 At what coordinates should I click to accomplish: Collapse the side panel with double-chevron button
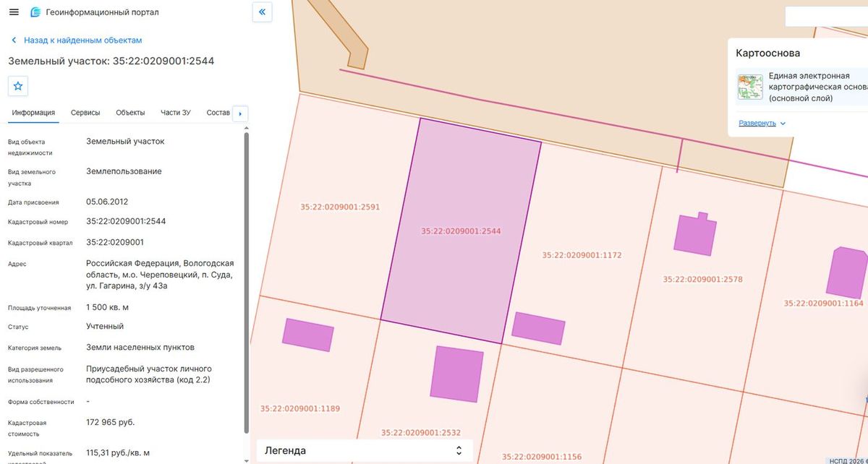tap(262, 12)
